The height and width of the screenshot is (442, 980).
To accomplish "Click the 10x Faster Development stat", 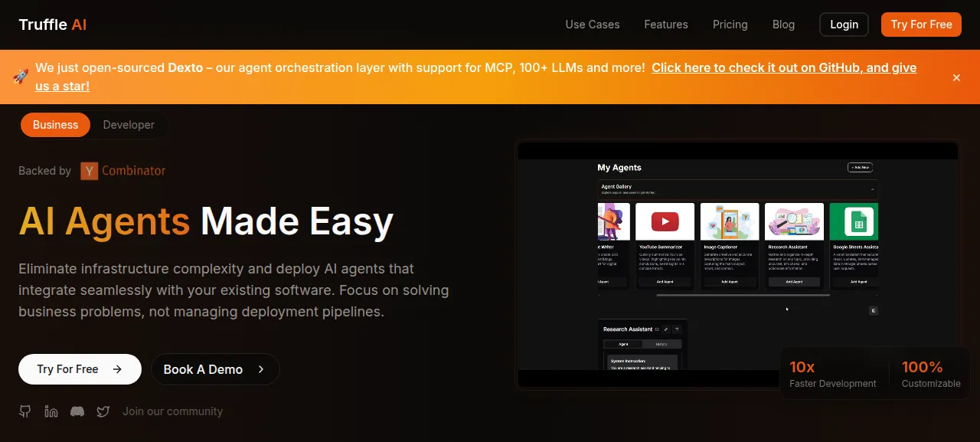I will pyautogui.click(x=833, y=375).
